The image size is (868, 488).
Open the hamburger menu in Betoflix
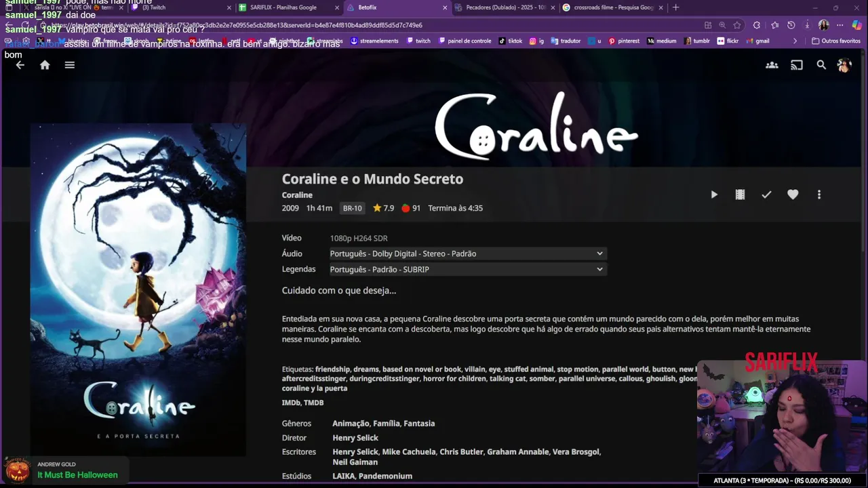[x=69, y=65]
